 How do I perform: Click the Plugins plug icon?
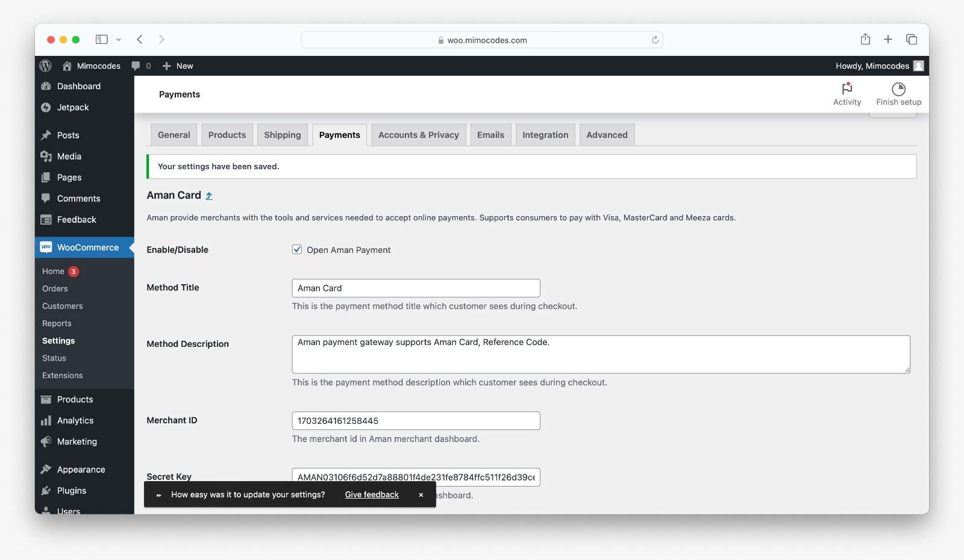[46, 490]
